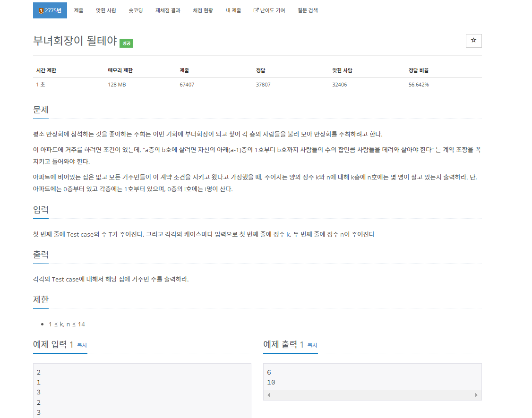Image resolution: width=532 pixels, height=418 pixels.
Task: Click the 입력 section heading
Action: pos(41,210)
